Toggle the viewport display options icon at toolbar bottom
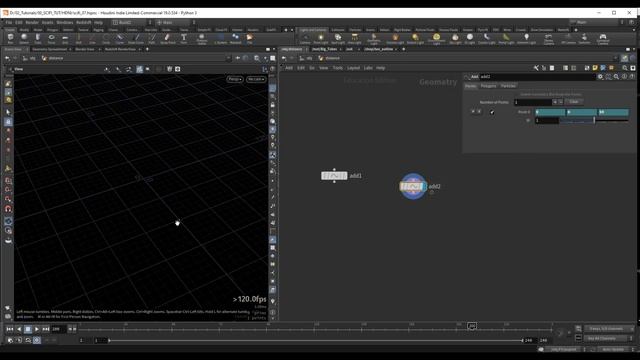640x360 pixels. (273, 312)
